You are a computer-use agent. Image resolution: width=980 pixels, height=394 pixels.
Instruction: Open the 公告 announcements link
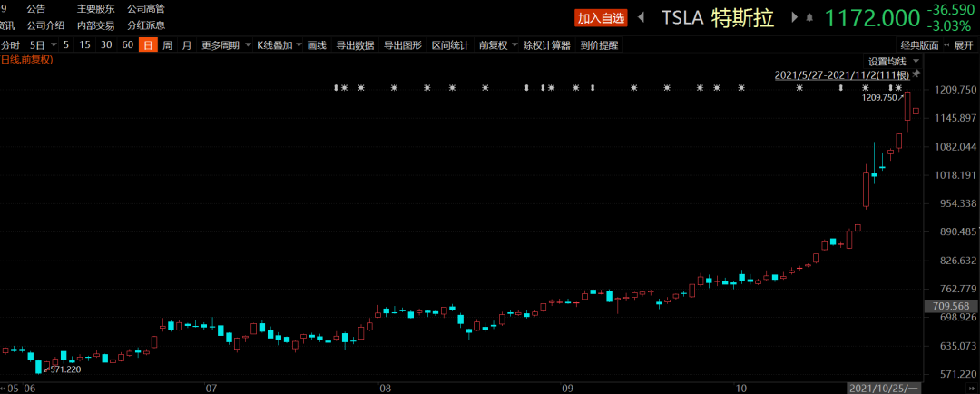pos(36,9)
